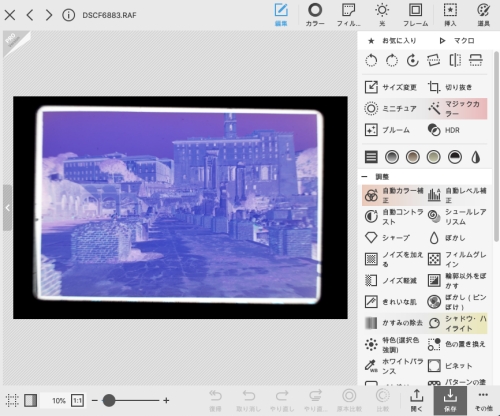
Task: Open サイズ変更 resize tool
Action: [x=392, y=87]
